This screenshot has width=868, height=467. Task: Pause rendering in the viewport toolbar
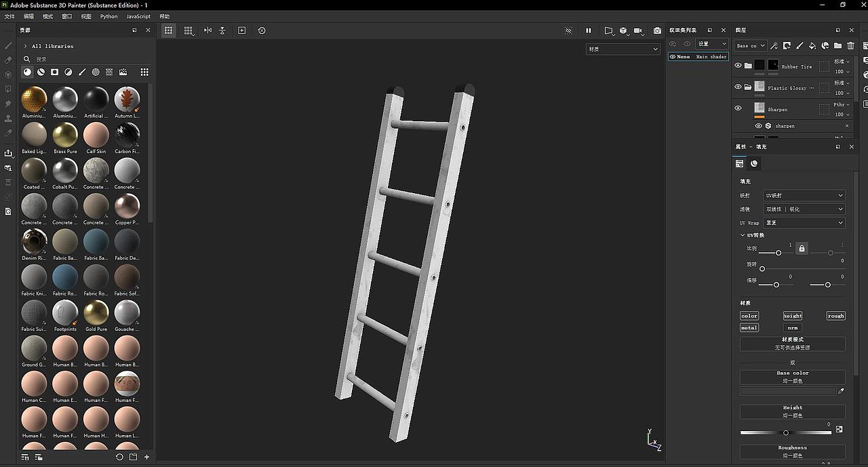tap(589, 31)
